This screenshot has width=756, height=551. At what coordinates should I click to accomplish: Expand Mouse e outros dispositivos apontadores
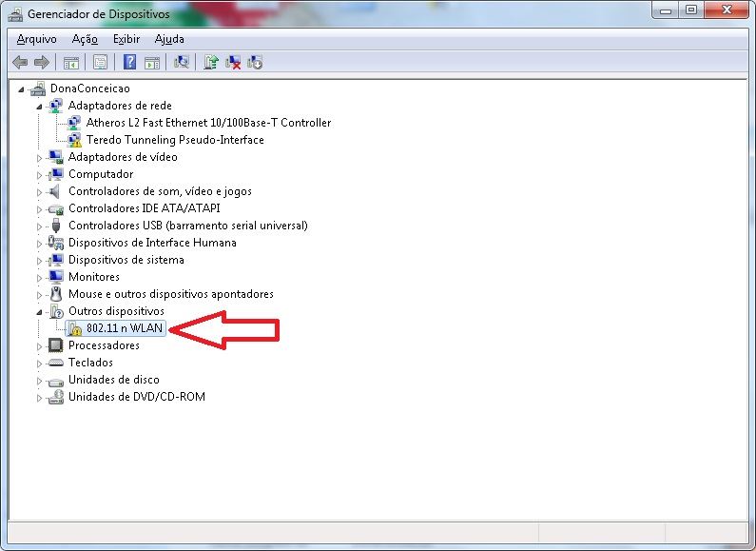coord(39,295)
